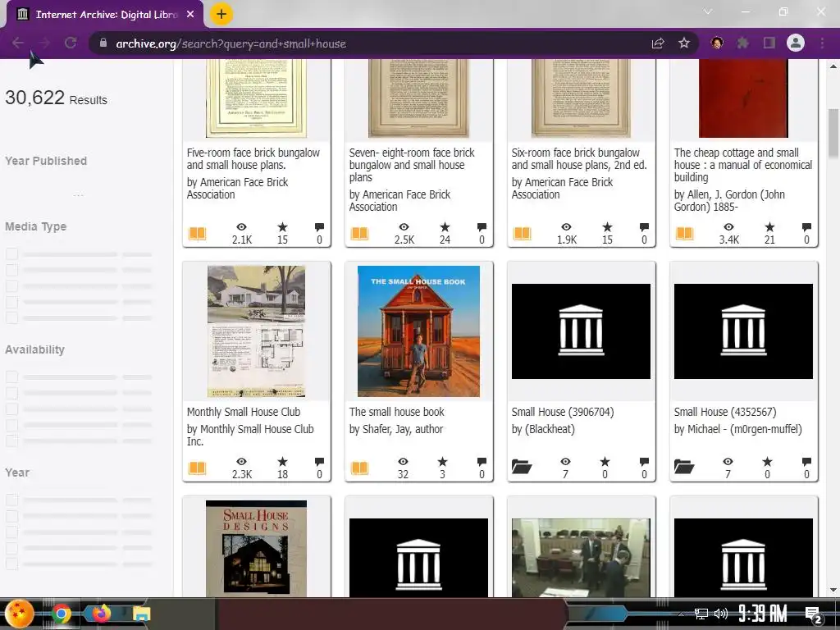Open the extensions puzzle icon
The width and height of the screenshot is (840, 630).
[x=742, y=43]
